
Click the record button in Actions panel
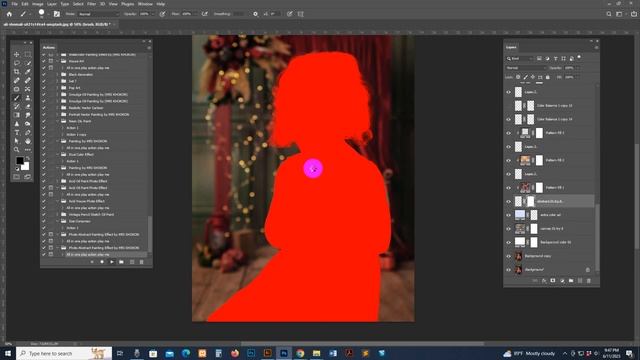(102, 262)
